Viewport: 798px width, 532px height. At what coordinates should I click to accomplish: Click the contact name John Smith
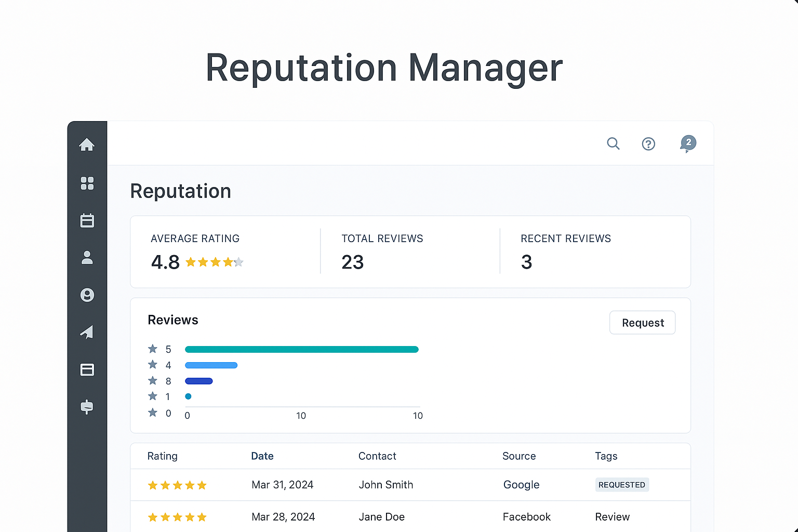pos(386,485)
